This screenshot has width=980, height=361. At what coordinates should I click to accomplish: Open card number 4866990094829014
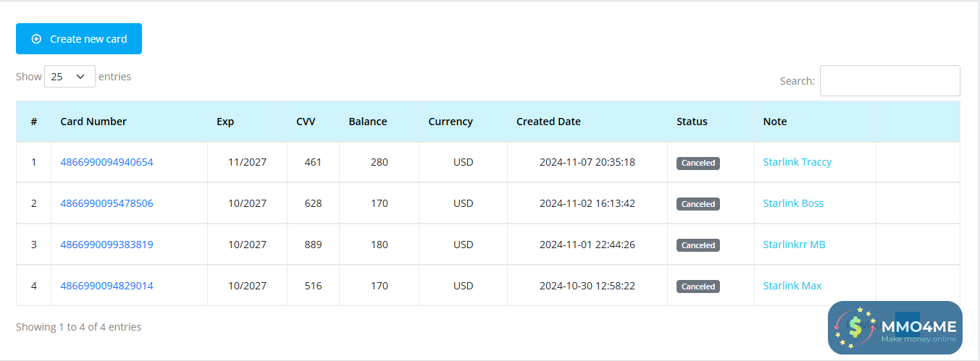tap(106, 286)
